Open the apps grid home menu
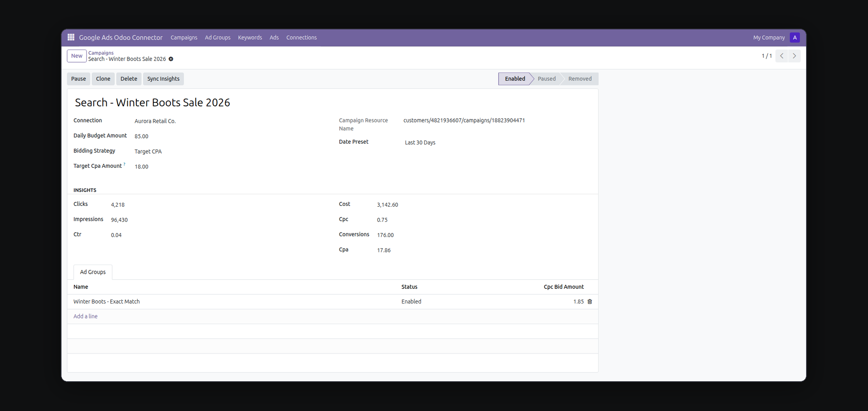This screenshot has width=868, height=411. [71, 37]
